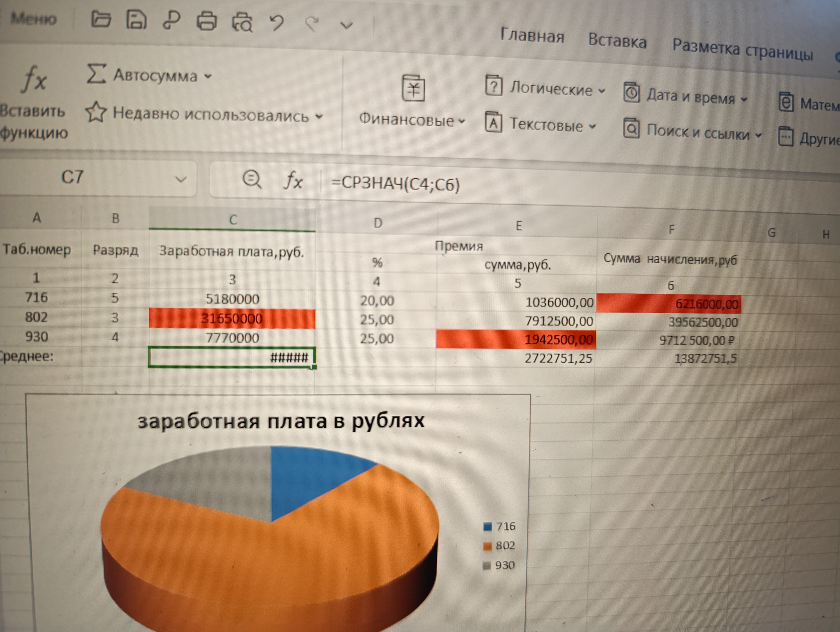Select the cell showing ######
This screenshot has height=632, width=840.
232,357
